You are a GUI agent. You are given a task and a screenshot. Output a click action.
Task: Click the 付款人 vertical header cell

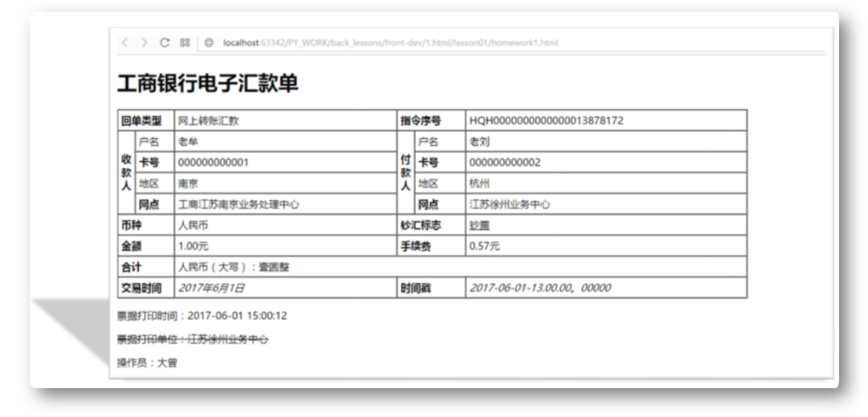(406, 172)
